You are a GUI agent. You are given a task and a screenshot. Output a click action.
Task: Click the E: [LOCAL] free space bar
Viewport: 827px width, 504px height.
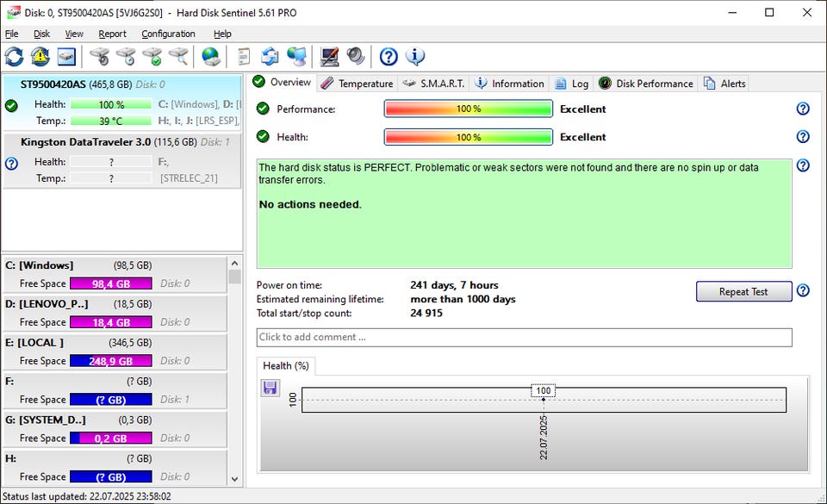pos(110,361)
